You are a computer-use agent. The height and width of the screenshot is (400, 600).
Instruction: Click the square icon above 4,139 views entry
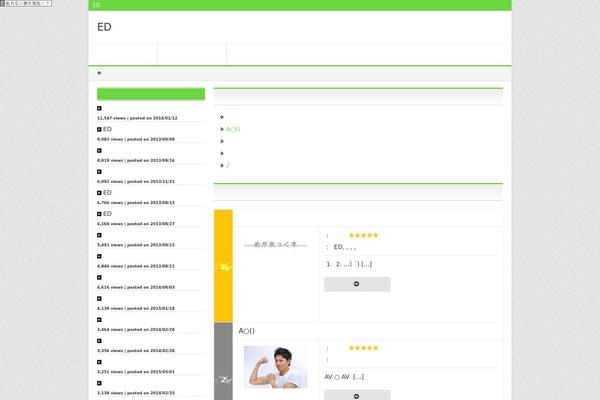tap(99, 299)
